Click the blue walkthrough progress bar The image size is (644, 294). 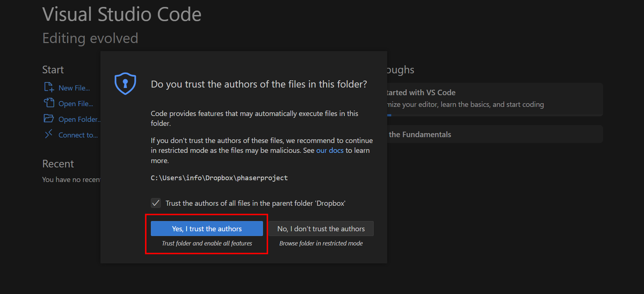[389, 115]
